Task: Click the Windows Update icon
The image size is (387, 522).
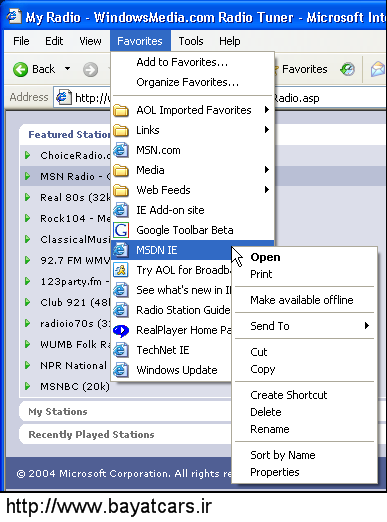Action: [x=121, y=370]
